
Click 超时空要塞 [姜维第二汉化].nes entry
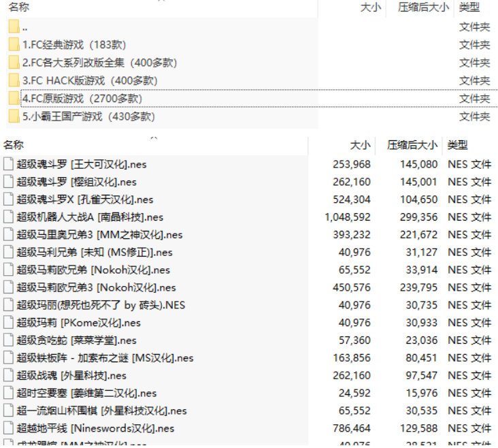tap(86, 393)
